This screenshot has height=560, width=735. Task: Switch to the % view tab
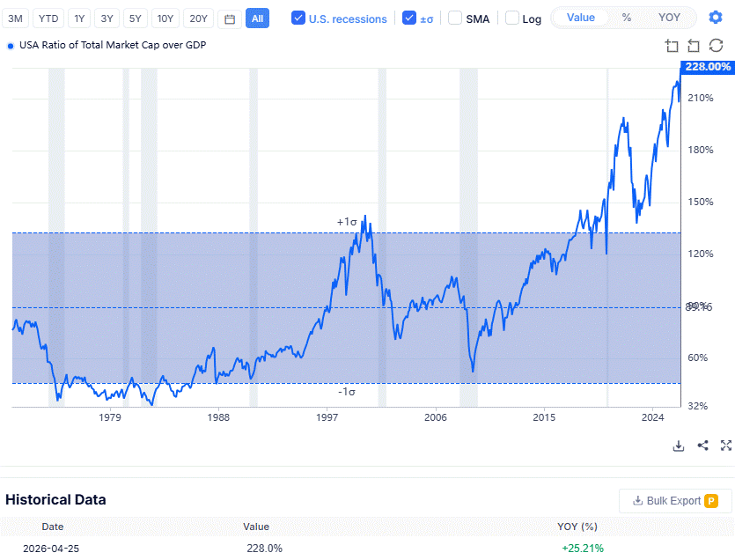(x=626, y=18)
